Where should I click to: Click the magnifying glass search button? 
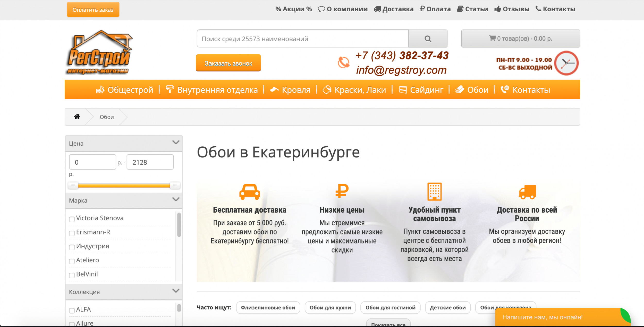coord(428,39)
